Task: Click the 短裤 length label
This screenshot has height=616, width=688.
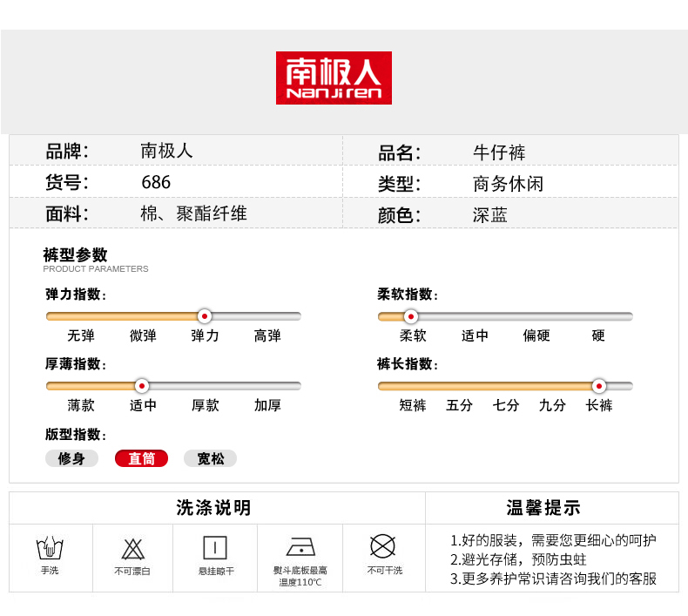Action: 413,405
